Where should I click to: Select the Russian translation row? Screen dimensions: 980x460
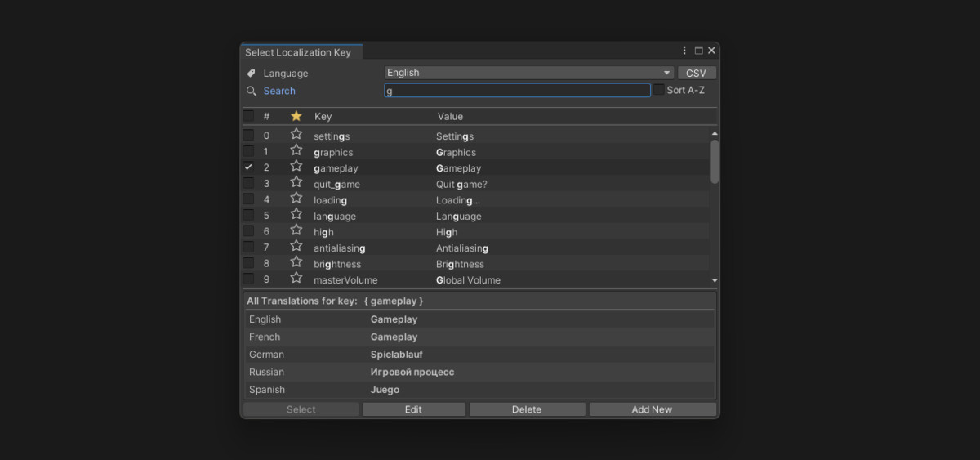tap(479, 372)
